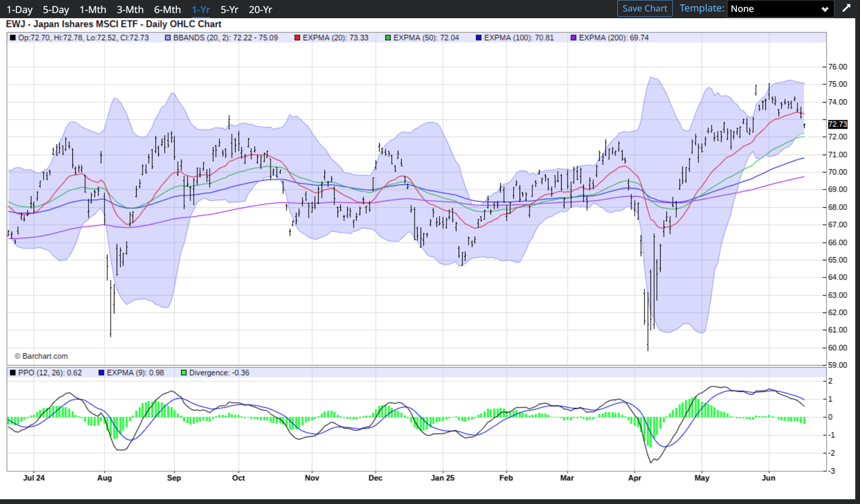Switch to the 1-Day timeframe
The image size is (860, 504).
[19, 9]
